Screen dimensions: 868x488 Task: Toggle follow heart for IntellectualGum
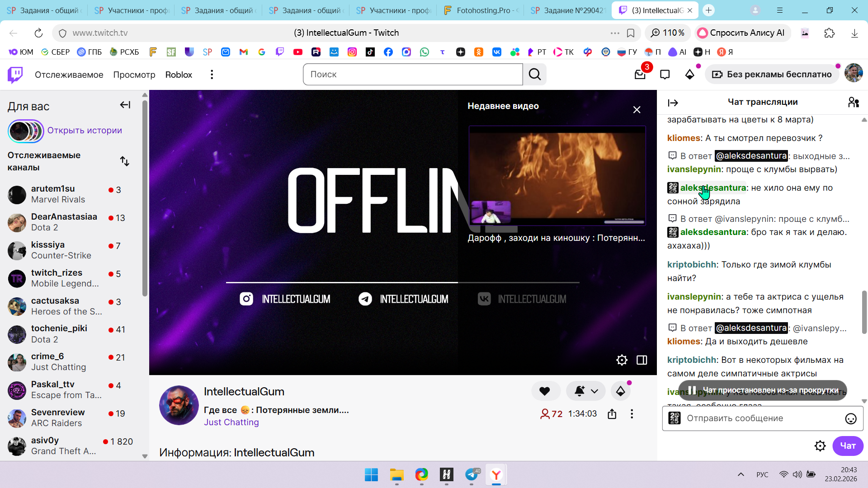click(545, 391)
